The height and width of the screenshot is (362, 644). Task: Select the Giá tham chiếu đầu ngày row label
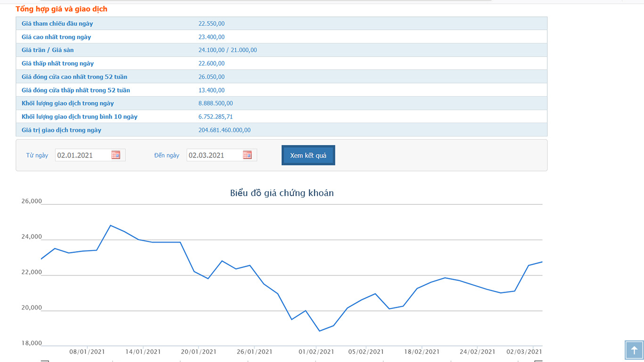click(x=57, y=24)
